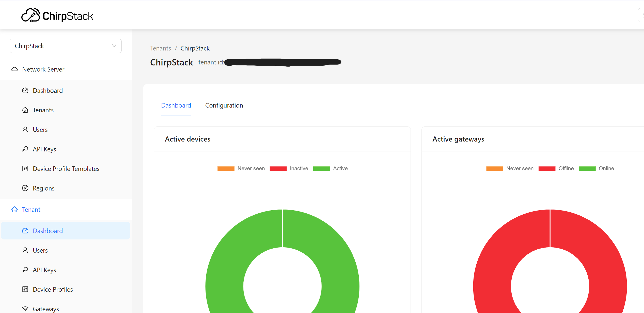Open Regions menu item
The width and height of the screenshot is (644, 313).
[66, 188]
